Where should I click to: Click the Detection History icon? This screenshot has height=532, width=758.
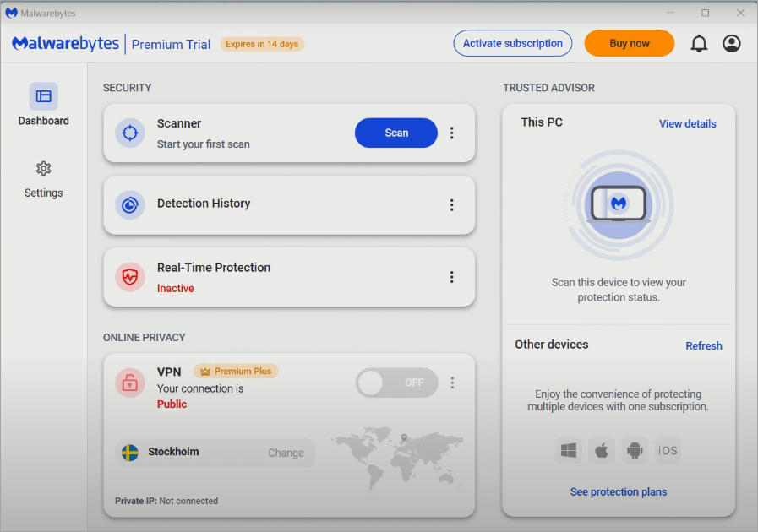tap(129, 204)
